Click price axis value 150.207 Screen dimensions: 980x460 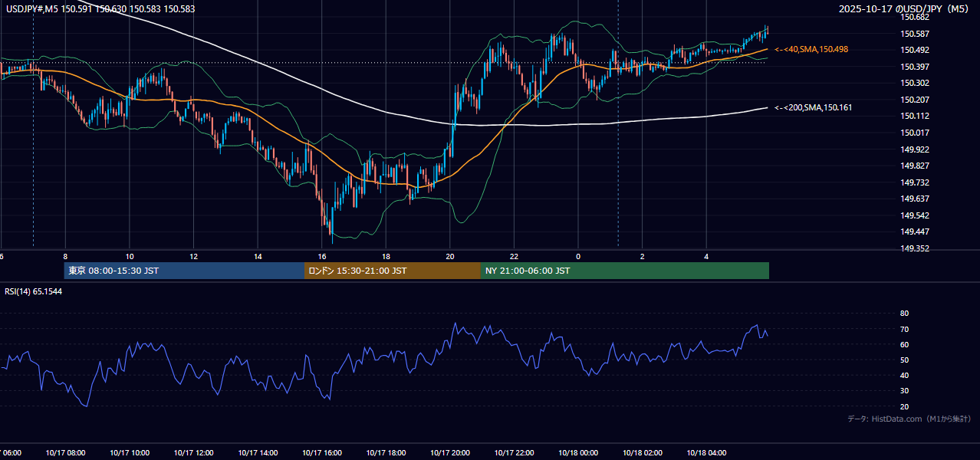point(915,100)
